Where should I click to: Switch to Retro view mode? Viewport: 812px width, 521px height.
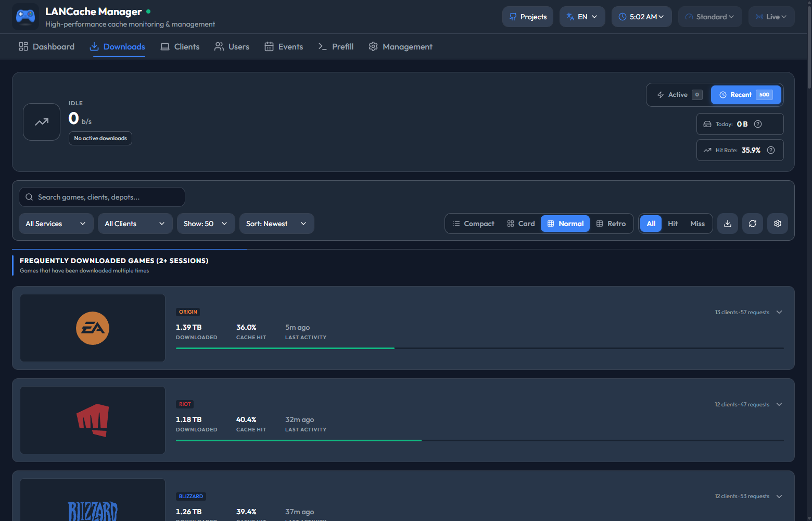point(611,224)
